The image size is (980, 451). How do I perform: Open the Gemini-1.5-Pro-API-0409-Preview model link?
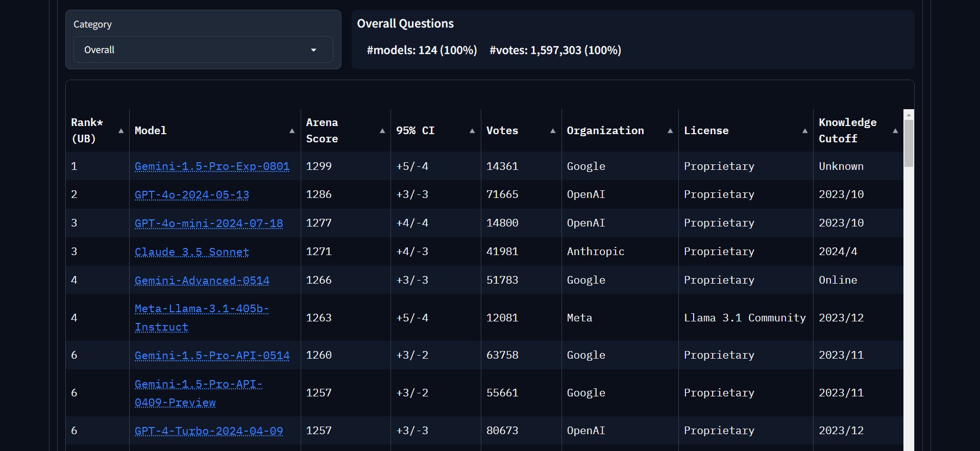tap(199, 393)
